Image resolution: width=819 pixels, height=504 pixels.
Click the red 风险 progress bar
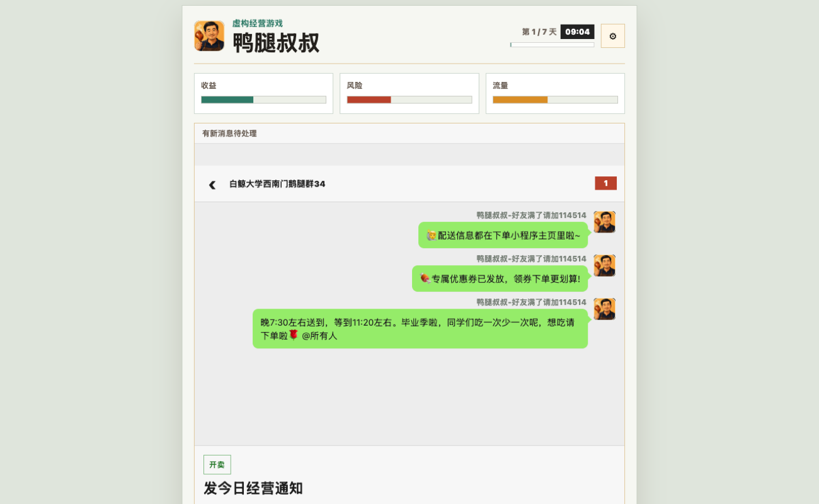pyautogui.click(x=409, y=100)
